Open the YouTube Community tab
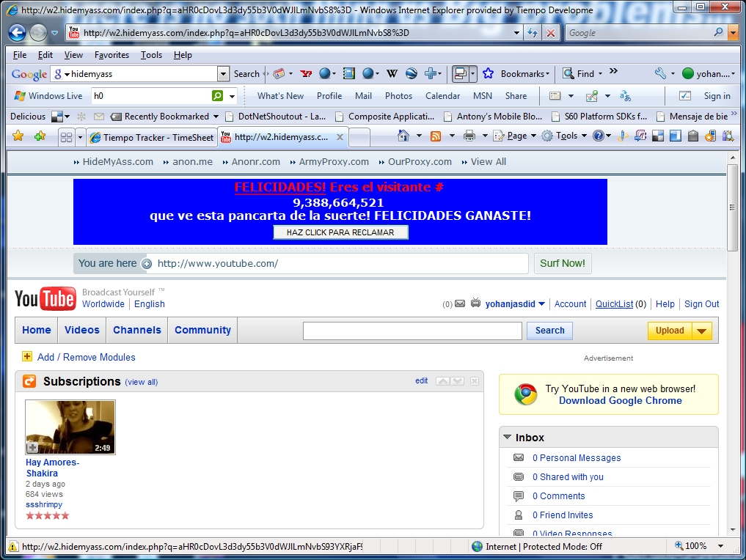Viewport: 746px width, 560px height. 202,330
